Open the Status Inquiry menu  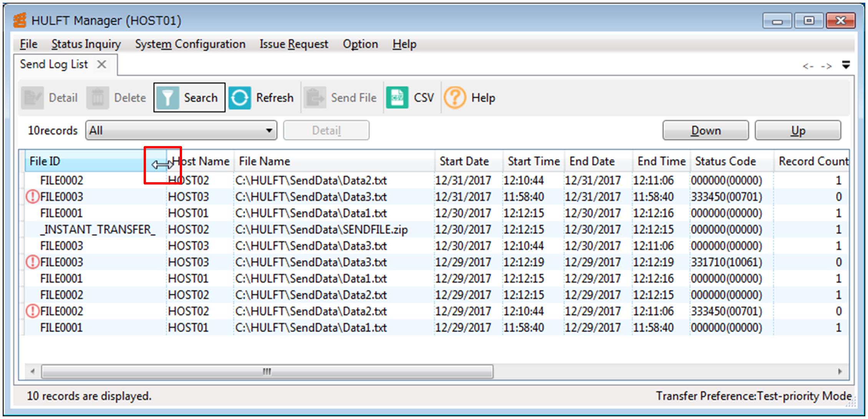click(86, 44)
